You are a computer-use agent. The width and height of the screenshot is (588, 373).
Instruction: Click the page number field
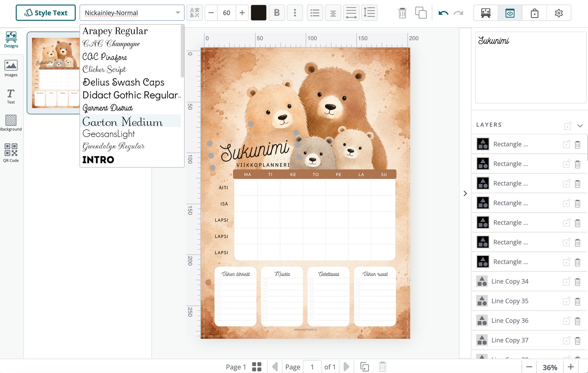click(312, 367)
